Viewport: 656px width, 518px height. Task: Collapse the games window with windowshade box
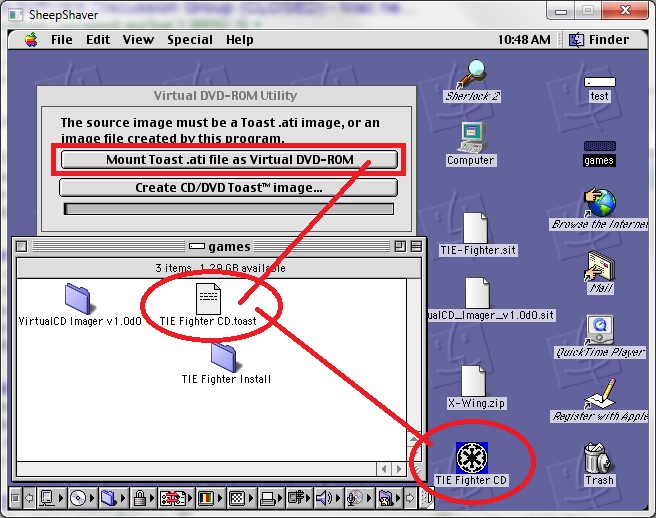416,246
